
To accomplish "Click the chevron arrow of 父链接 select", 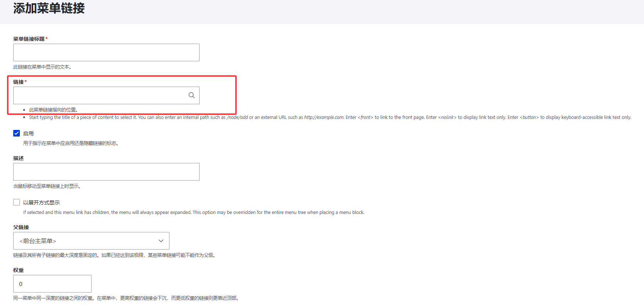I will point(161,241).
